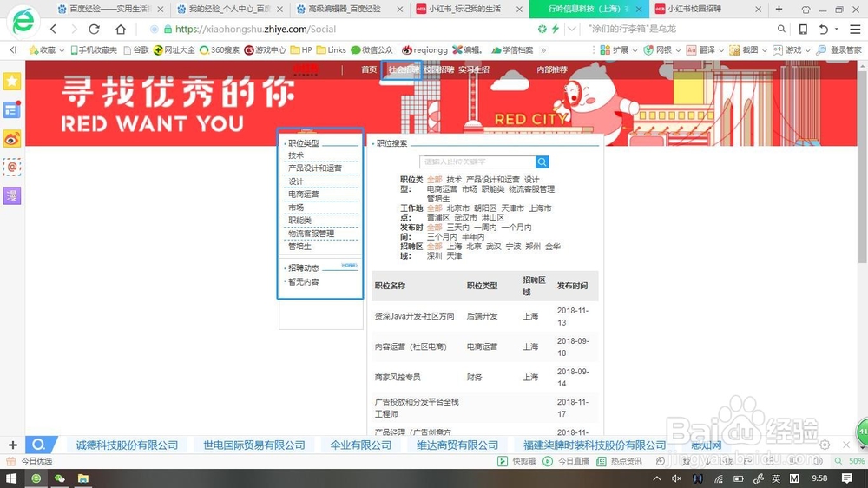868x488 pixels.
Task: Click the 今日直播 status bar item
Action: point(566,461)
